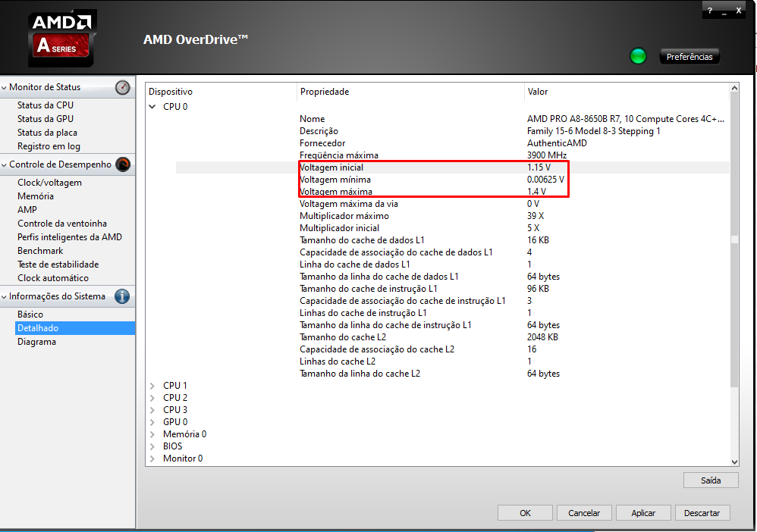Image resolution: width=757 pixels, height=532 pixels.
Task: Click the 2048 KB value
Action: [x=542, y=337]
